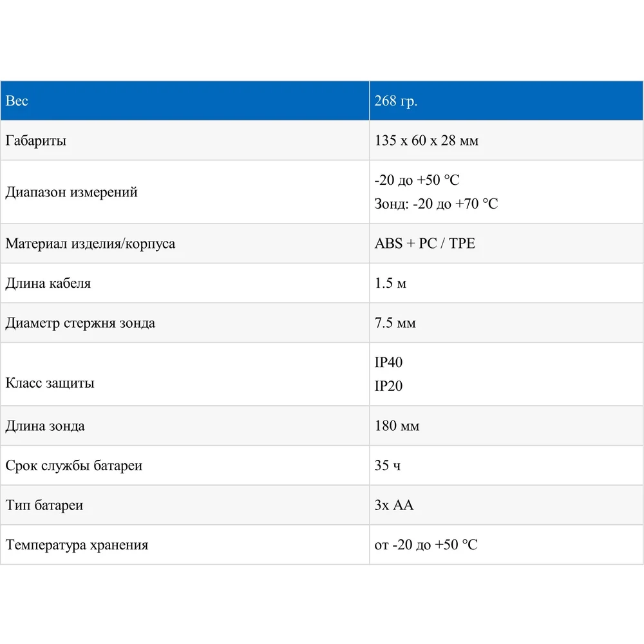Click the "Температура хранения" label
644x644 pixels.
(x=77, y=545)
